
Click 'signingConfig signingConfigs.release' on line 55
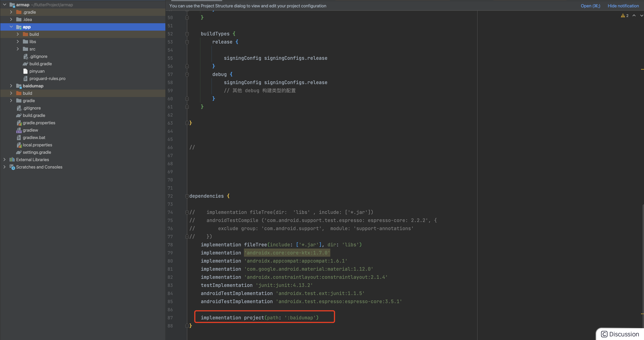pyautogui.click(x=275, y=58)
